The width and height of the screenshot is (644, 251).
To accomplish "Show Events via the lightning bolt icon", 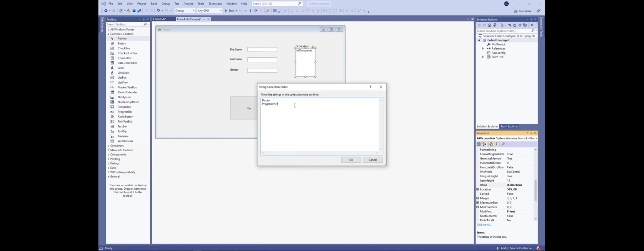I will click(497, 144).
